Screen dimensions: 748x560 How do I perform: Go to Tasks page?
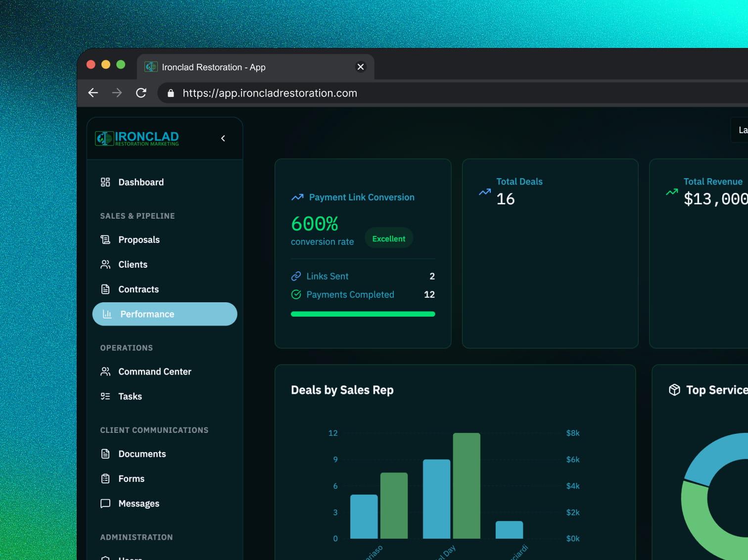(x=165, y=396)
